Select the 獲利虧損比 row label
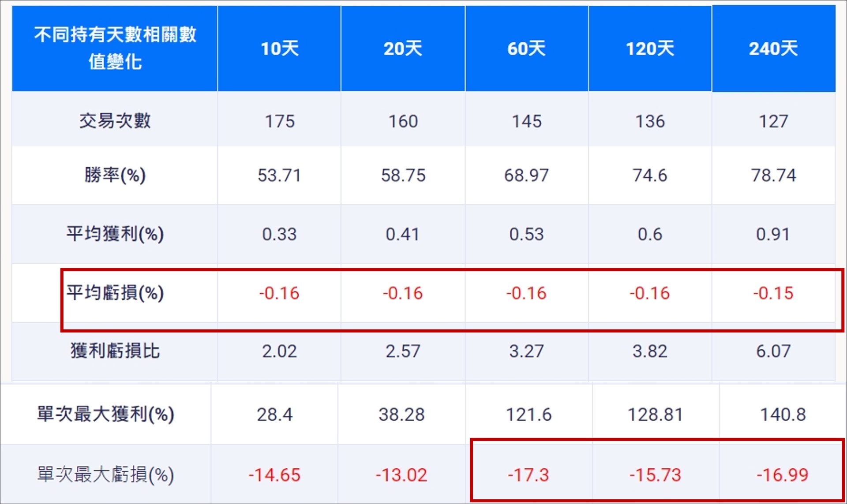Screen dimensions: 847x504 [x=115, y=351]
